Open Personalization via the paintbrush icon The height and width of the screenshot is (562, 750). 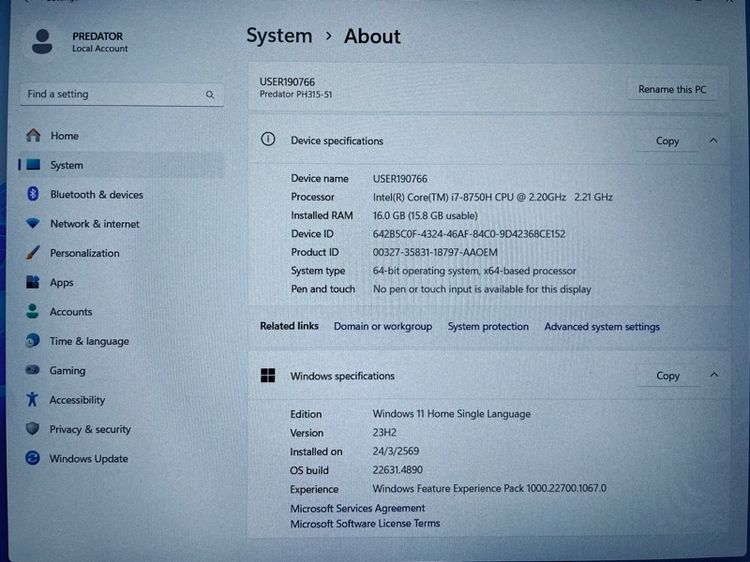click(x=33, y=253)
